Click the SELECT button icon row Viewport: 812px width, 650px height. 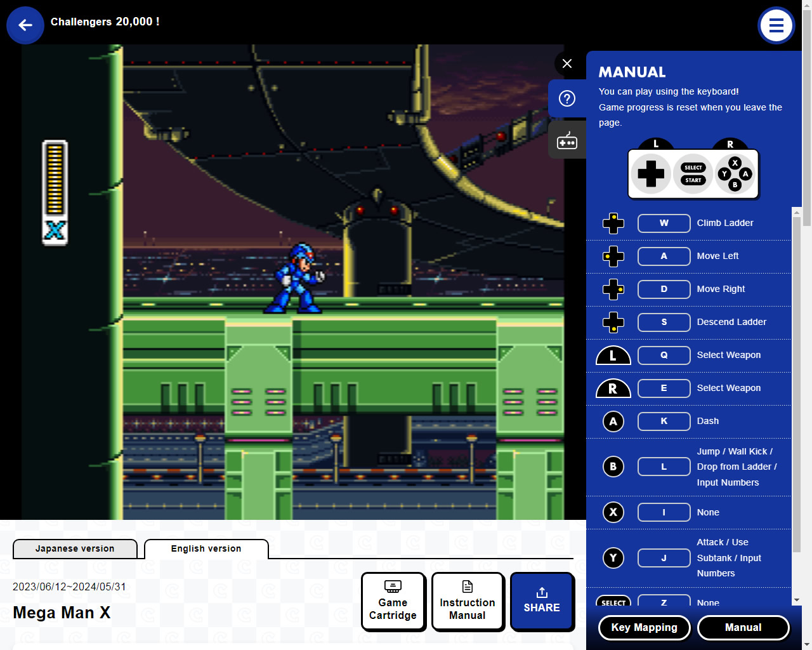coord(613,601)
